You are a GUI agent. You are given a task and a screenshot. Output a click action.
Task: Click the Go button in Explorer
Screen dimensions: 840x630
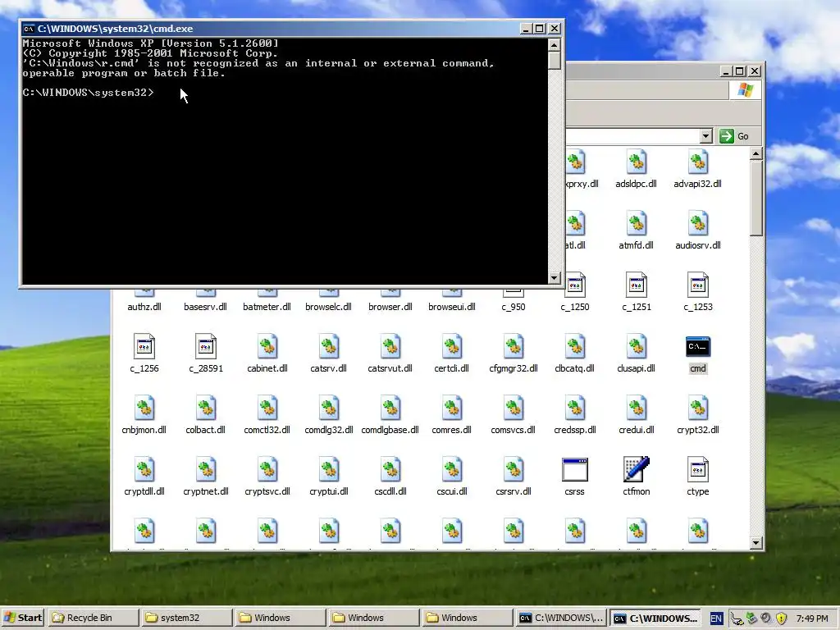(734, 136)
